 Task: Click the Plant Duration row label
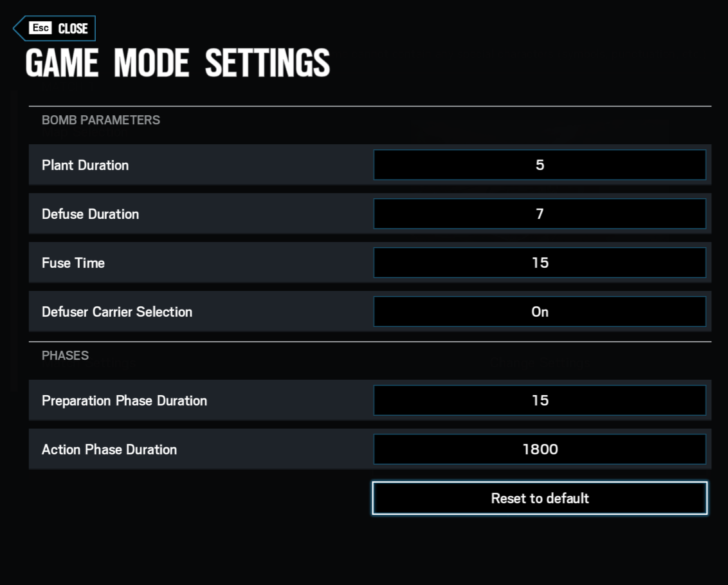click(x=86, y=165)
